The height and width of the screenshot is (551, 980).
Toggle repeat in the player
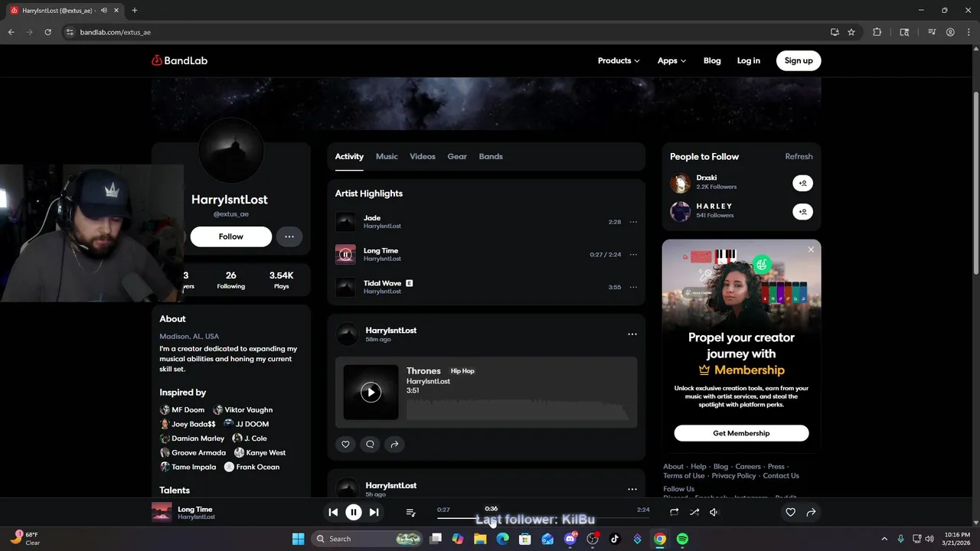tap(674, 512)
